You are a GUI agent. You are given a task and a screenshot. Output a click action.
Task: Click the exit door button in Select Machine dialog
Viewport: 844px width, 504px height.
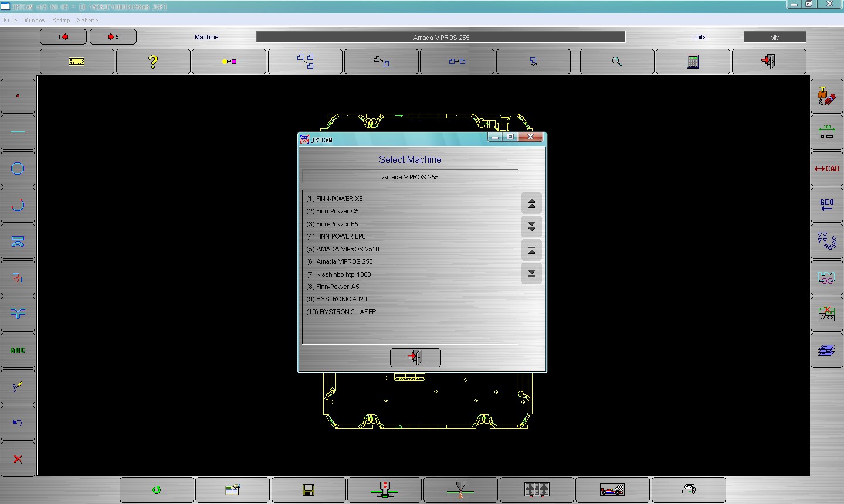click(x=415, y=357)
